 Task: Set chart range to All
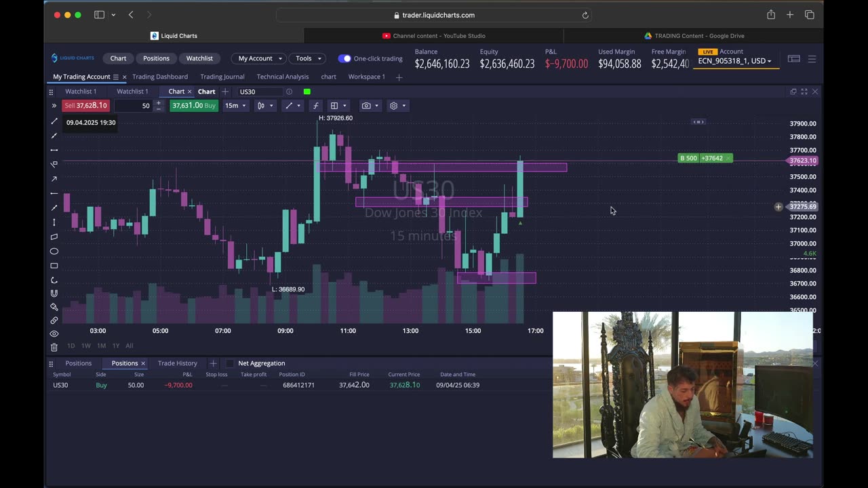coord(130,346)
